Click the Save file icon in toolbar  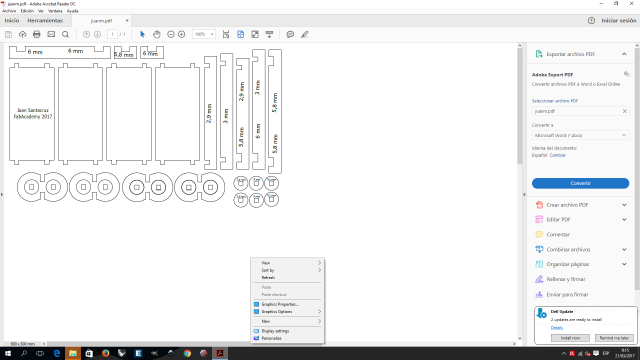[x=8, y=35]
